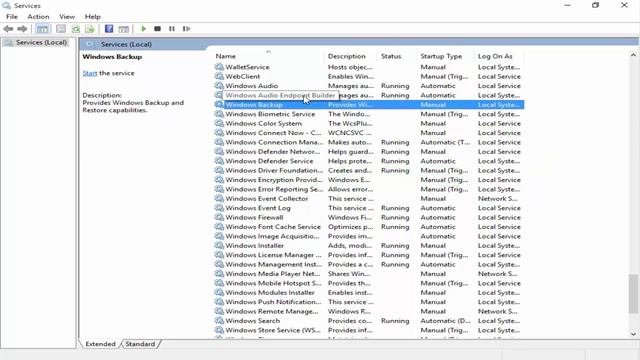Select Windows Media Player Network row

pyautogui.click(x=369, y=273)
